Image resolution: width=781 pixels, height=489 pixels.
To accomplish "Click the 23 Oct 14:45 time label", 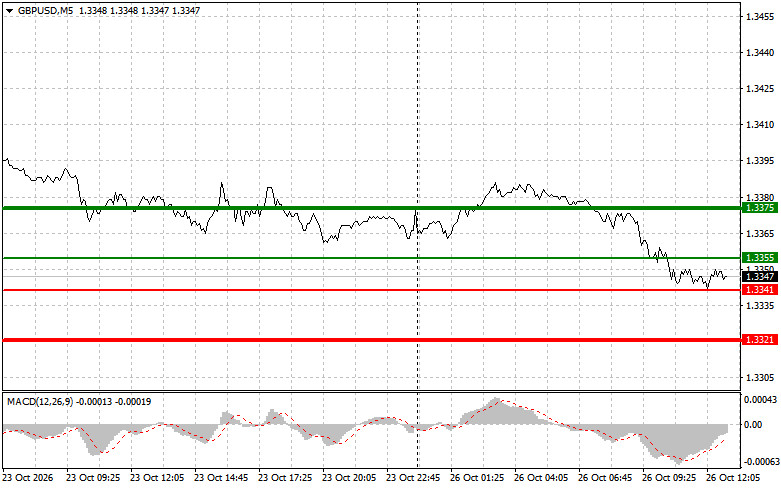I will [221, 478].
